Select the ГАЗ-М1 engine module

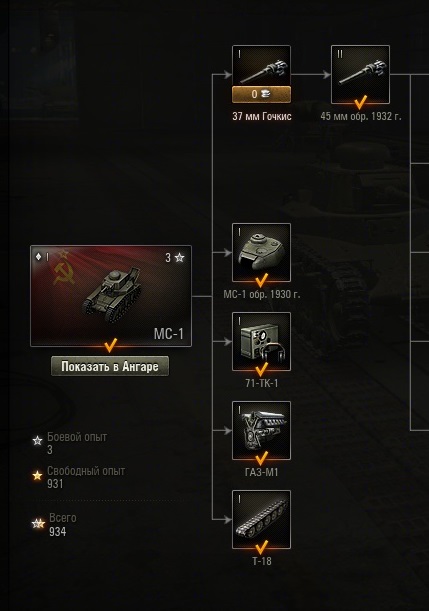[x=261, y=431]
